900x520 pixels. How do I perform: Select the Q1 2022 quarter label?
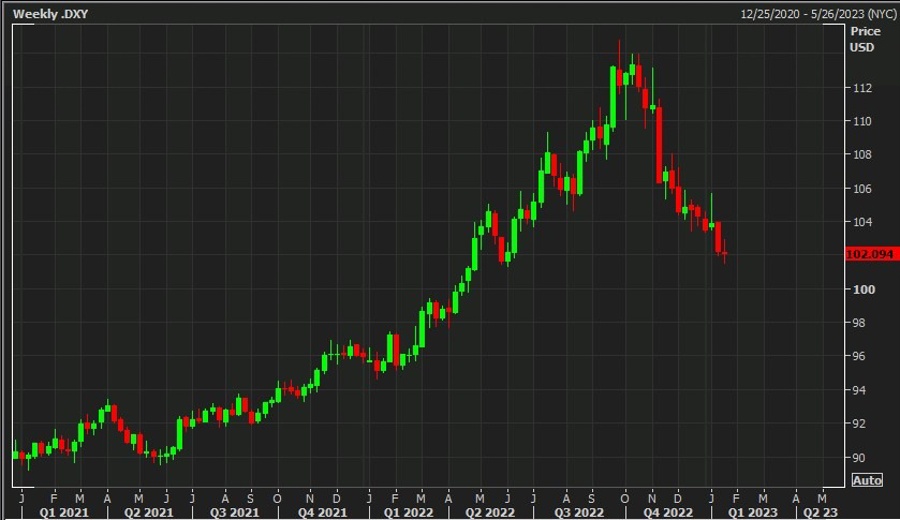[408, 512]
